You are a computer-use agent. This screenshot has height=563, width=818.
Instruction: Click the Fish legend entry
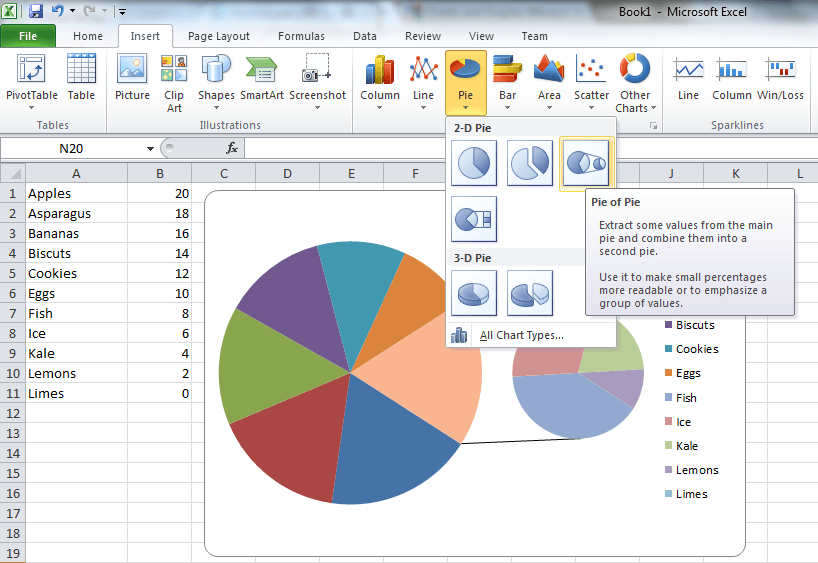(x=681, y=398)
